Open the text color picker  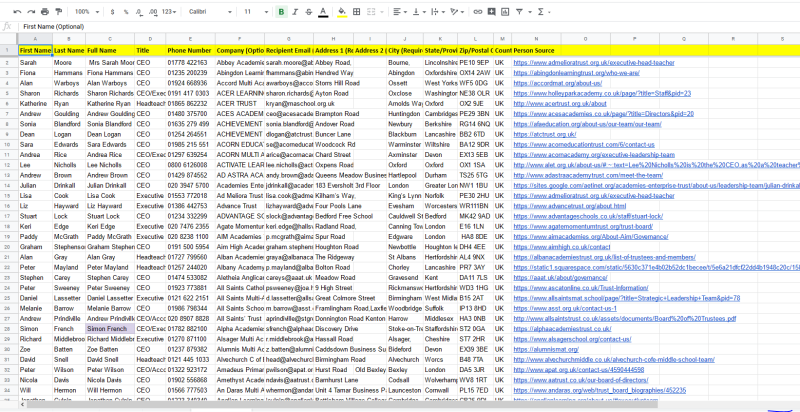click(x=323, y=12)
